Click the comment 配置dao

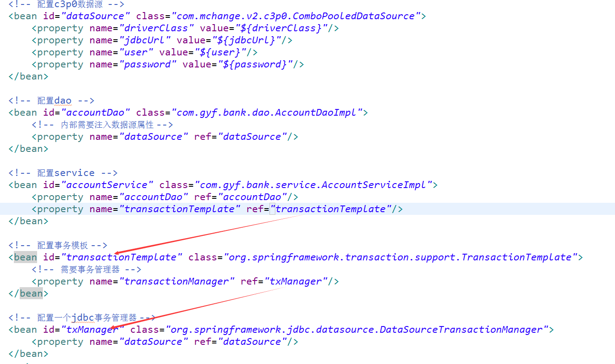coord(54,100)
